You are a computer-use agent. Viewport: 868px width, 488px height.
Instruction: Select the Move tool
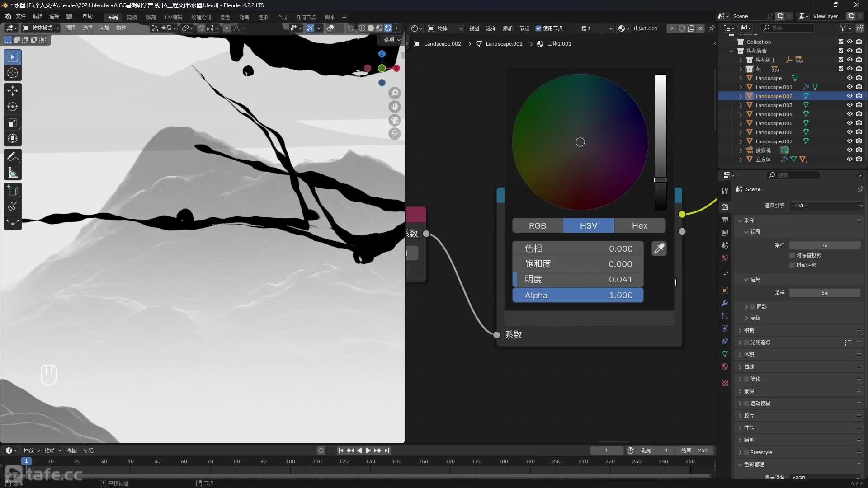pyautogui.click(x=13, y=91)
